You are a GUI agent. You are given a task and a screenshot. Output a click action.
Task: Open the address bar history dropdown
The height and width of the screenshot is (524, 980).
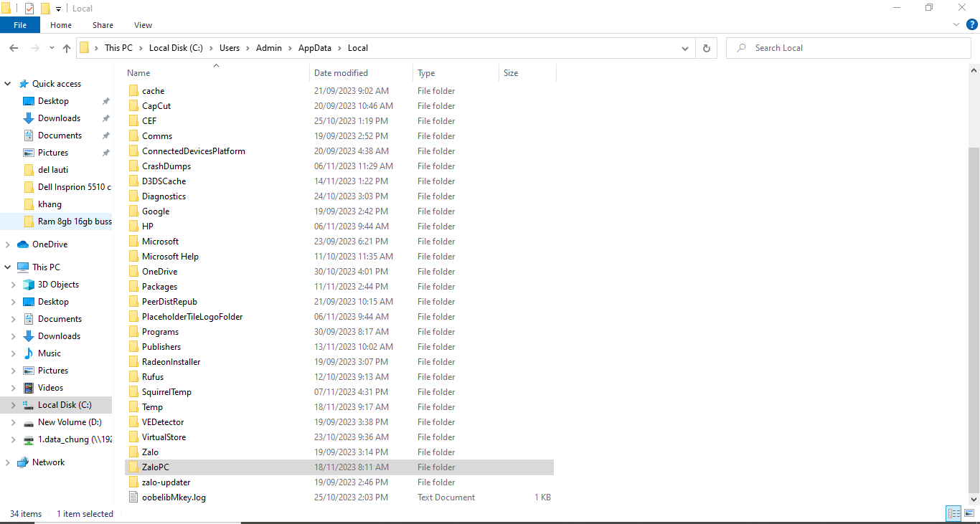[x=685, y=48]
